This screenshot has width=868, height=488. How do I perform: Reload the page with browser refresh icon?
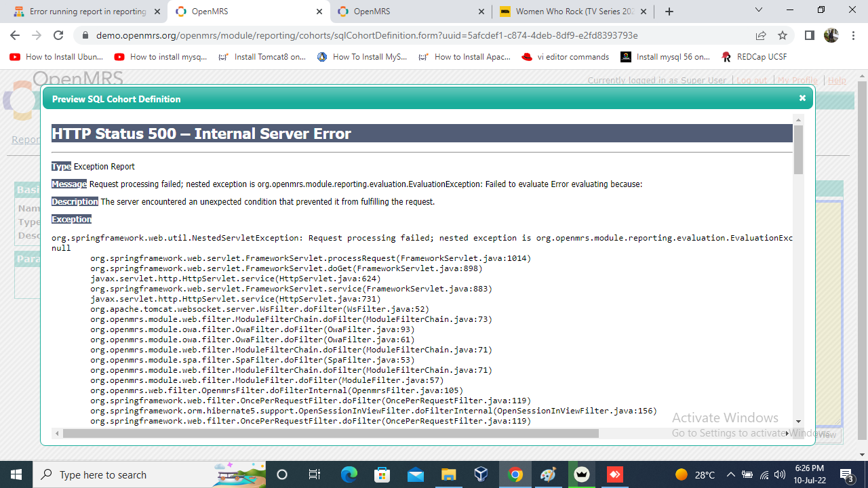click(x=58, y=35)
